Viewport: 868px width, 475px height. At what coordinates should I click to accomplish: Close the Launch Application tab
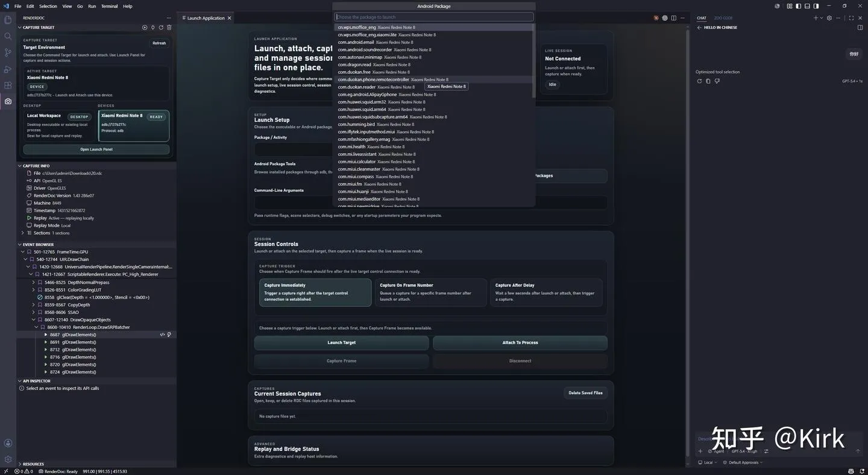pos(230,18)
